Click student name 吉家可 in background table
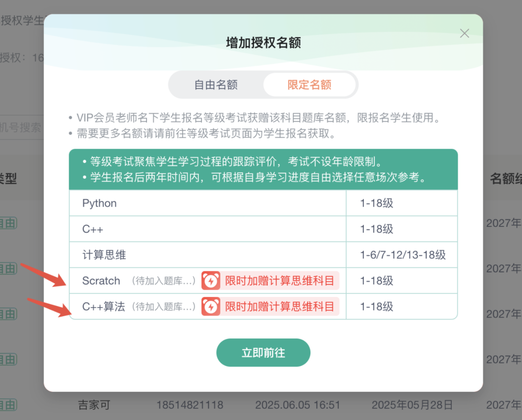Screen dimensions: 522x420 tap(94, 405)
